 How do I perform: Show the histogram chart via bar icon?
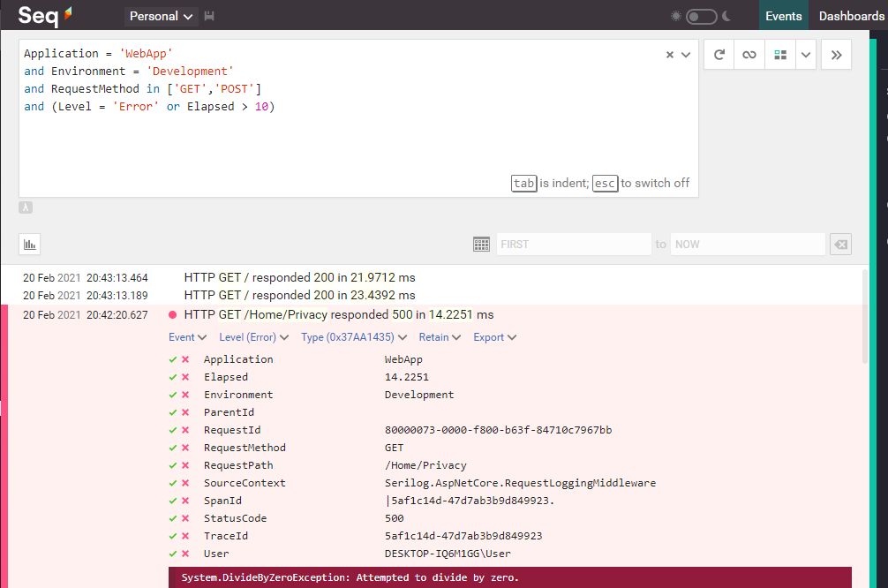click(29, 245)
